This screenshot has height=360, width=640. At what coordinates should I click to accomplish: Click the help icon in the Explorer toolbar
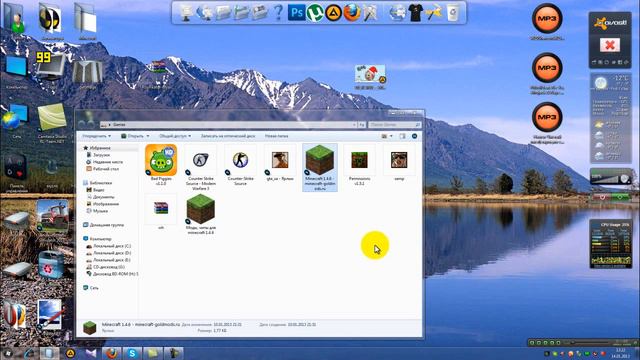pyautogui.click(x=414, y=136)
